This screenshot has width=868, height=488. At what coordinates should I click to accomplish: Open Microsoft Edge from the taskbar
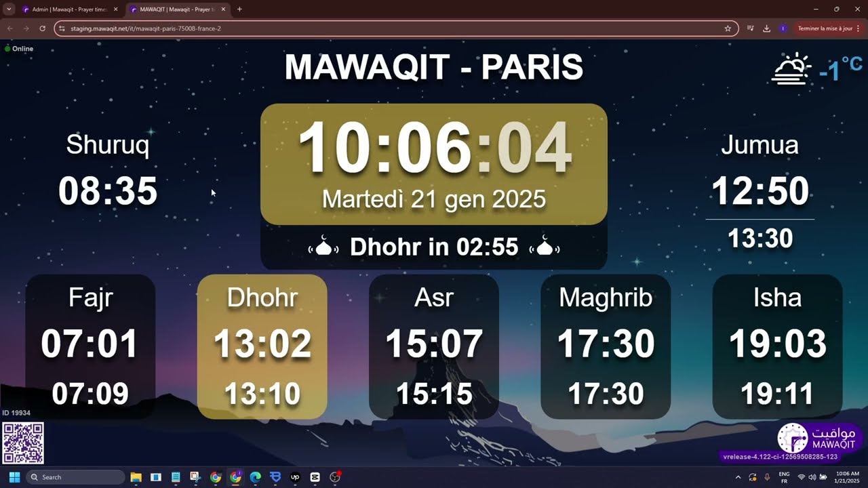tap(255, 477)
